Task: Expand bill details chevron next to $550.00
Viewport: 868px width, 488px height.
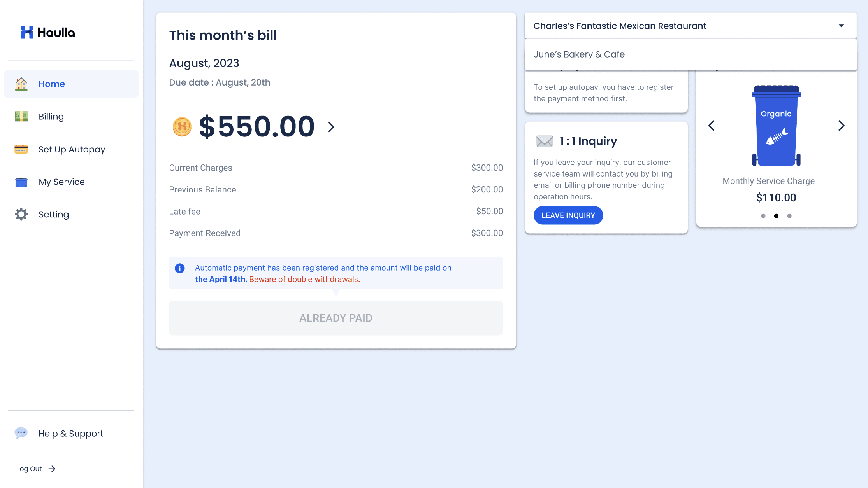Action: click(331, 127)
